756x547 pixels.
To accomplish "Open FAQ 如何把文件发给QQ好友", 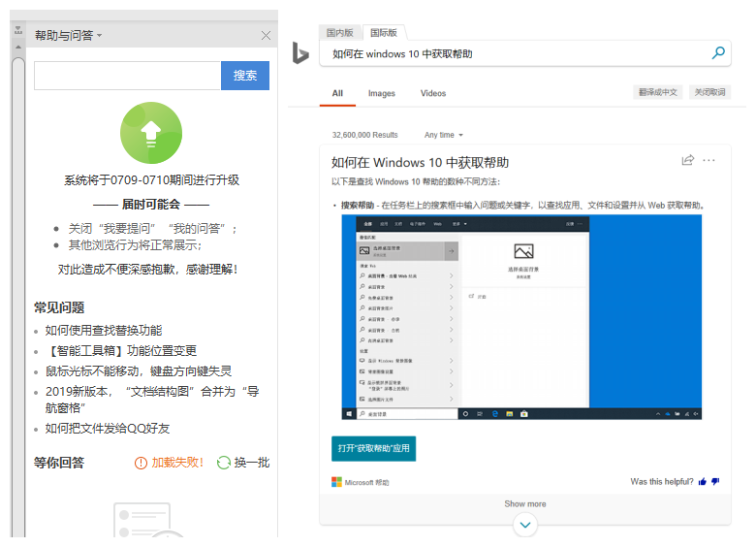I will pyautogui.click(x=108, y=429).
